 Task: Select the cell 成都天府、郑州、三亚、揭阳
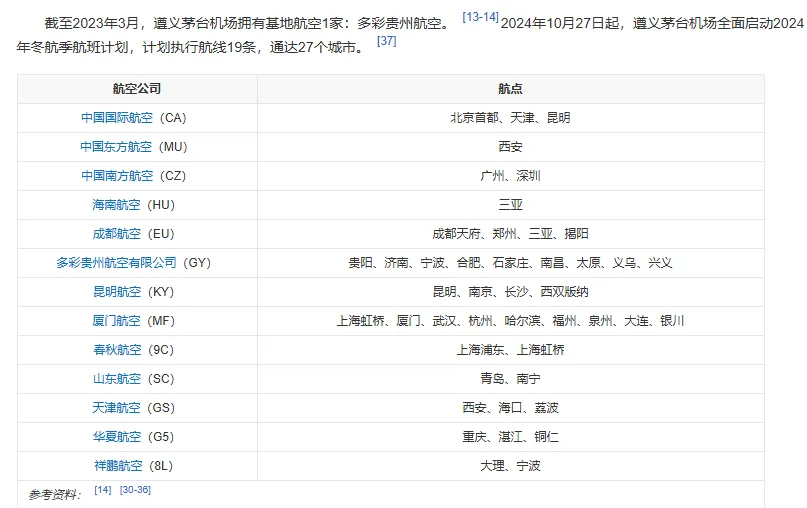pos(511,234)
